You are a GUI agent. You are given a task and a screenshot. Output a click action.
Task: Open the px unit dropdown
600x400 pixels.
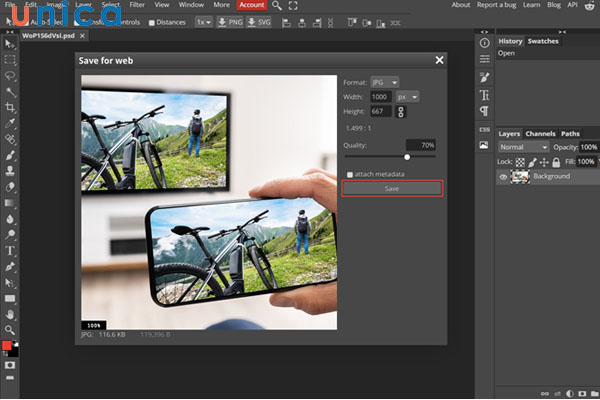[x=408, y=96]
